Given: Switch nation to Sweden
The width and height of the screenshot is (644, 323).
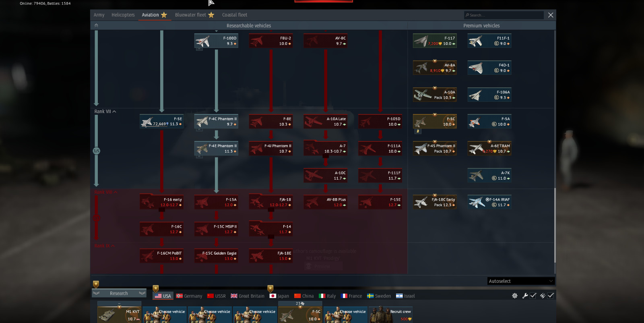Looking at the screenshot, I should tap(379, 296).
